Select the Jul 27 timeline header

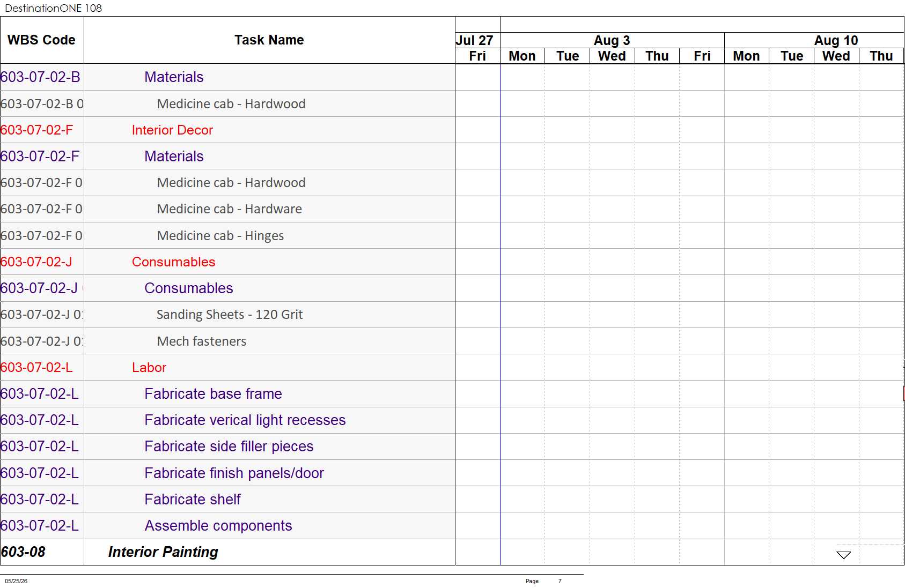coord(474,40)
